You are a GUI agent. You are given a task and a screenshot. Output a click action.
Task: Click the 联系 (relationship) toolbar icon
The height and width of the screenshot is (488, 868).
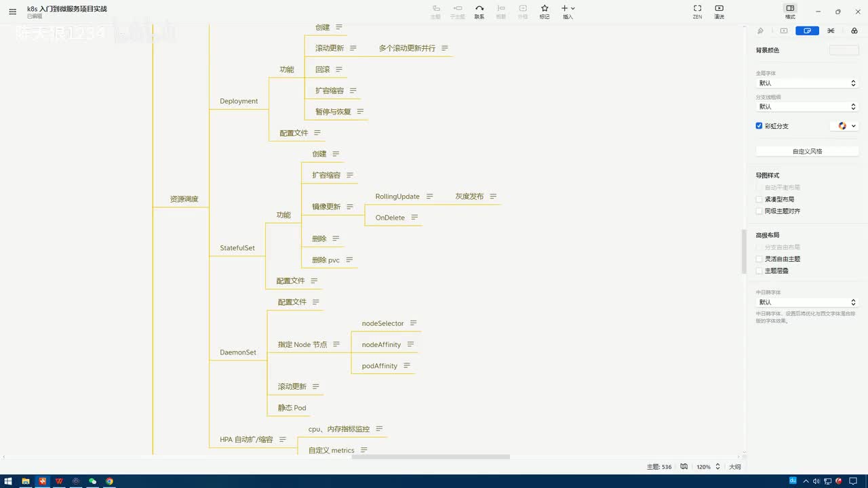point(479,12)
